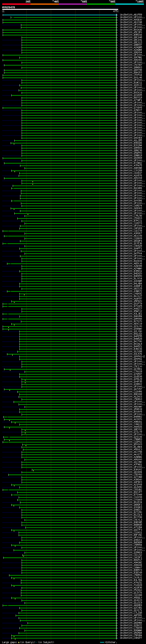Click hit label UniRef100_Q01L46
The image size is (146, 644).
click(131, 77)
